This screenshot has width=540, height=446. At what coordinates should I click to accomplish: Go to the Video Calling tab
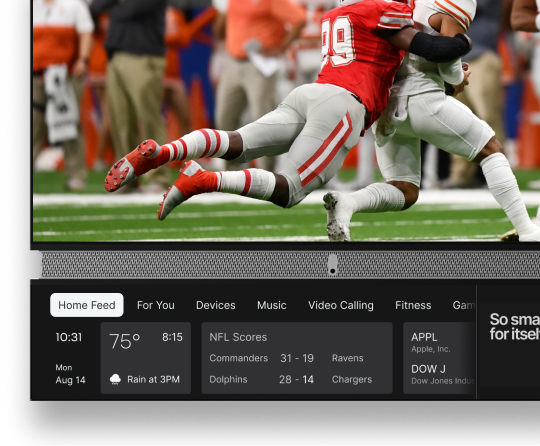[341, 305]
